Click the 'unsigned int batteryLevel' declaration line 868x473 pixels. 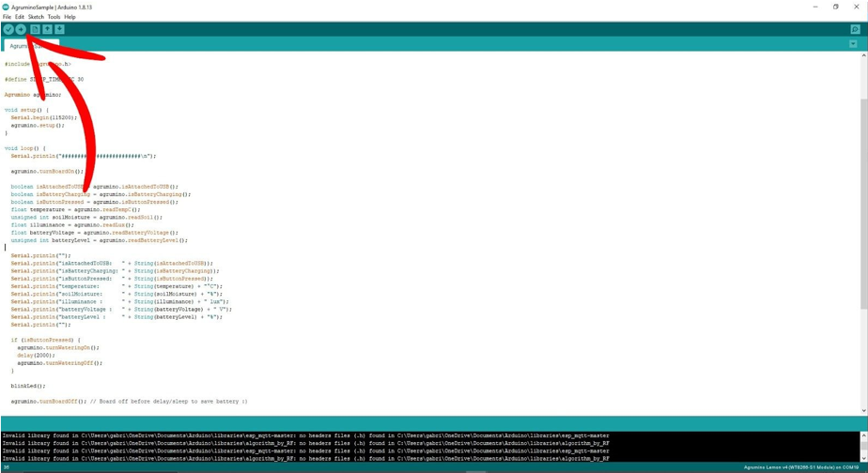click(99, 240)
